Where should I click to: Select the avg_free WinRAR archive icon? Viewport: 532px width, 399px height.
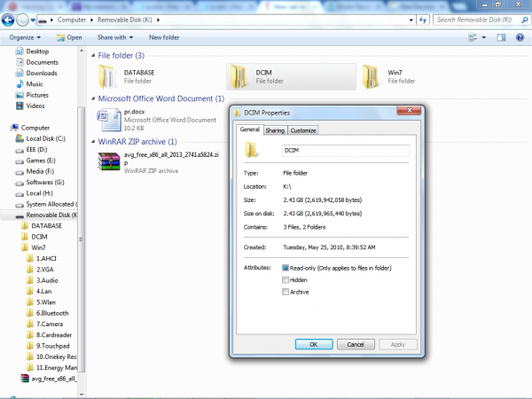[x=109, y=161]
